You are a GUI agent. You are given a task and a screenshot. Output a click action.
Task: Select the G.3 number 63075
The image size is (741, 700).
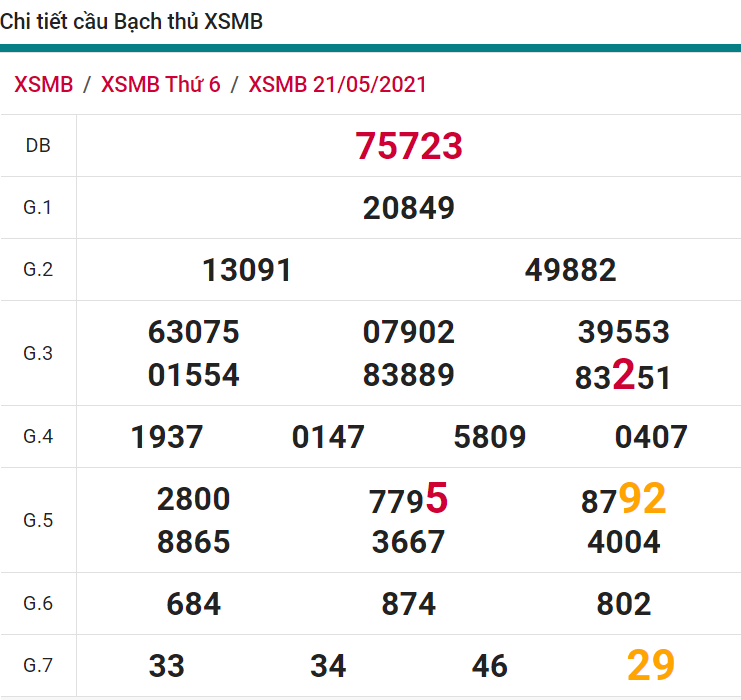[193, 332]
